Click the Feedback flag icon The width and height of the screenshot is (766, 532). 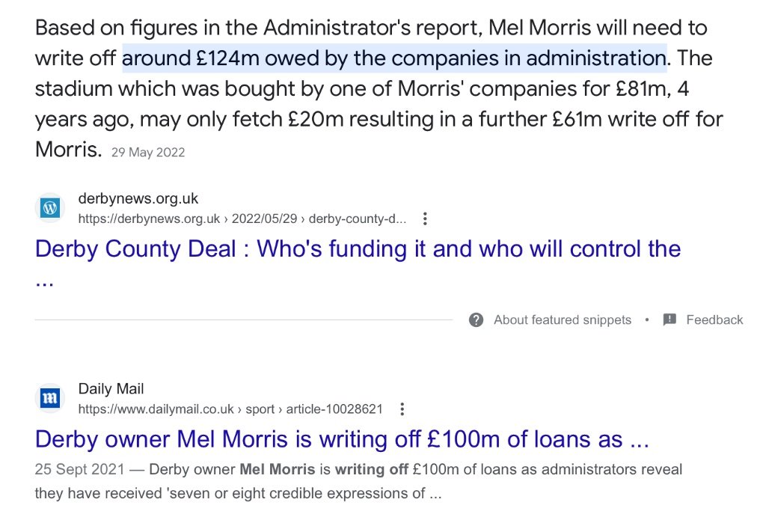coord(670,320)
